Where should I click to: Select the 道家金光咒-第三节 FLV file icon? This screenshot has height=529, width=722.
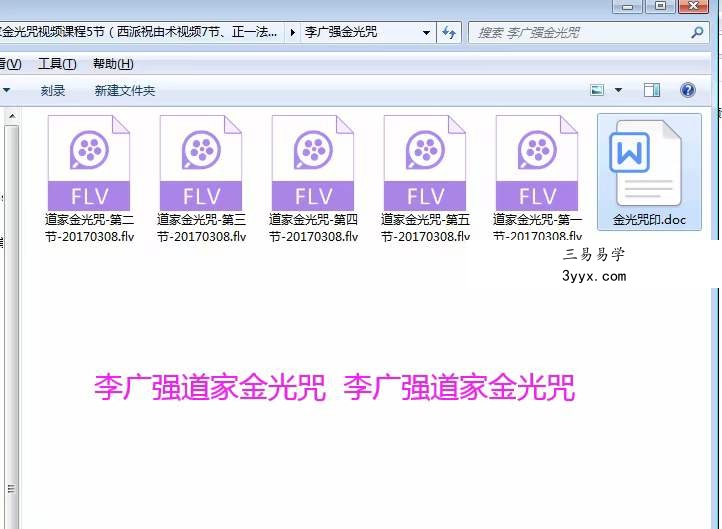click(x=201, y=163)
